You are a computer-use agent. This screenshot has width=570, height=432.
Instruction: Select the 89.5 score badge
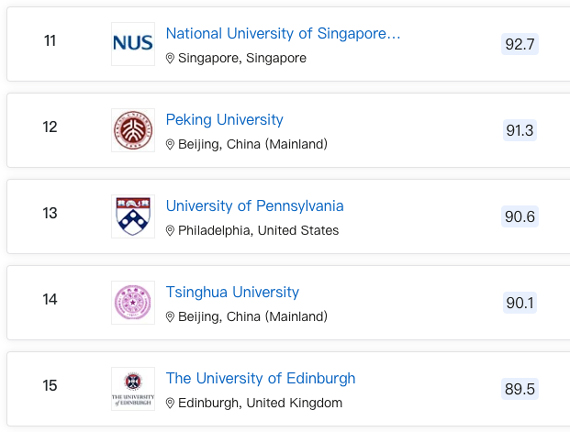tap(520, 389)
